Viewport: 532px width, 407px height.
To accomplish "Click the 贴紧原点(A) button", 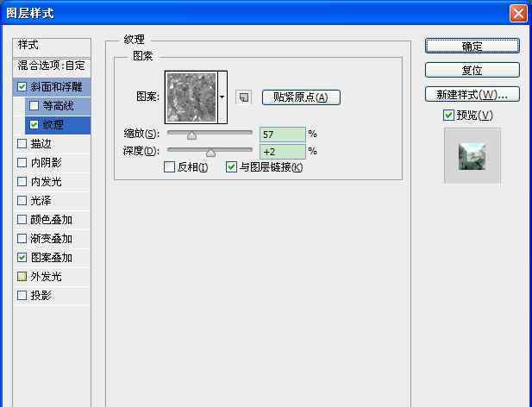I will pyautogui.click(x=301, y=97).
